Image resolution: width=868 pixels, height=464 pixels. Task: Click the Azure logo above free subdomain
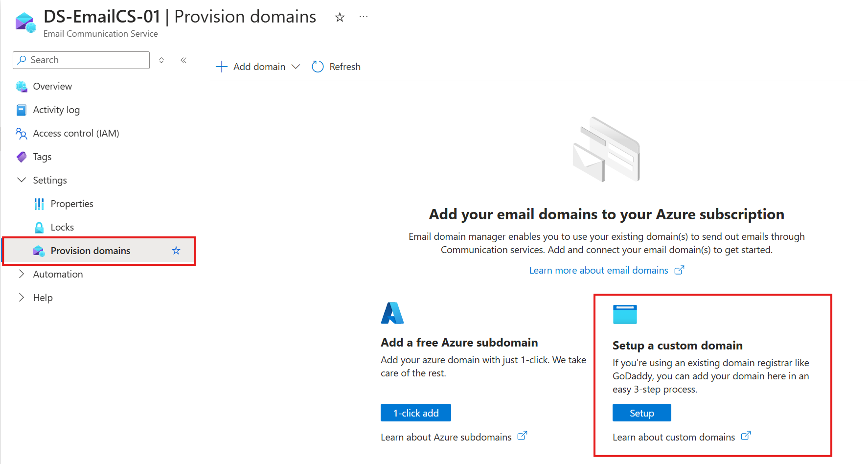pos(392,313)
